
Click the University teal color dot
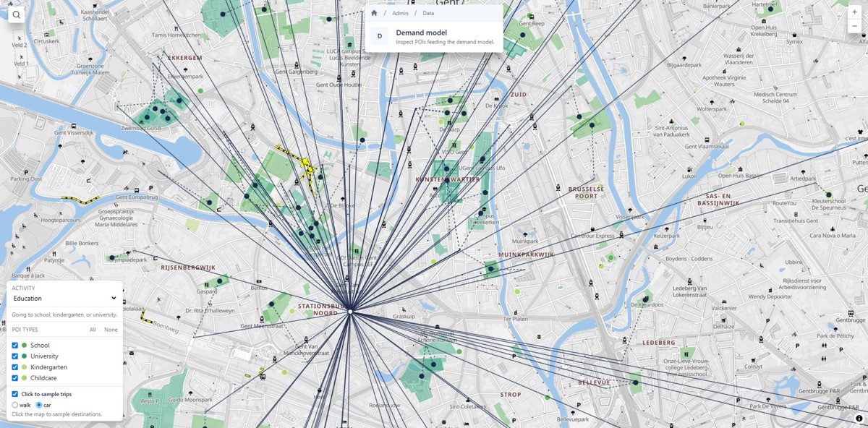[x=24, y=356]
